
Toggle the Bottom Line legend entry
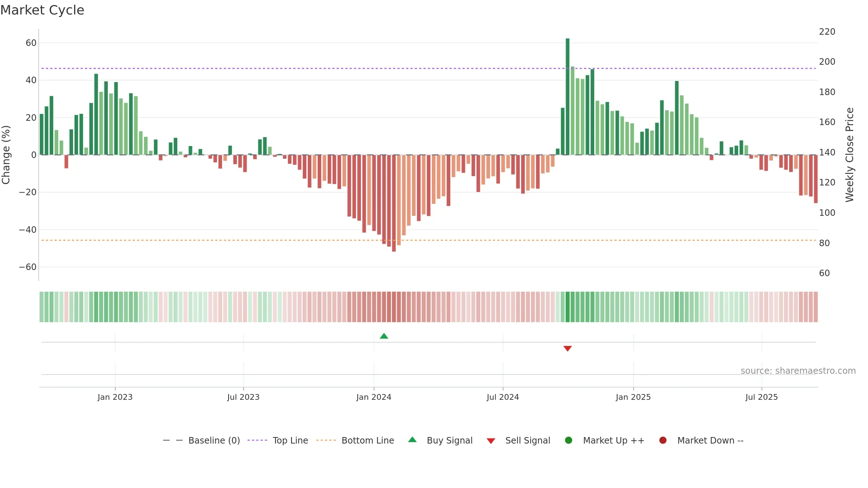(x=355, y=440)
